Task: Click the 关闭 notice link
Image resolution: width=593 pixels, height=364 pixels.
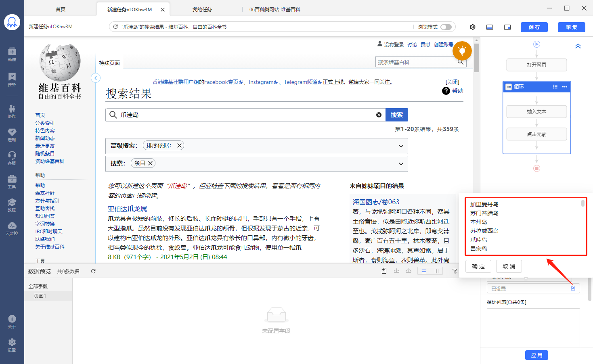Action: [452, 82]
